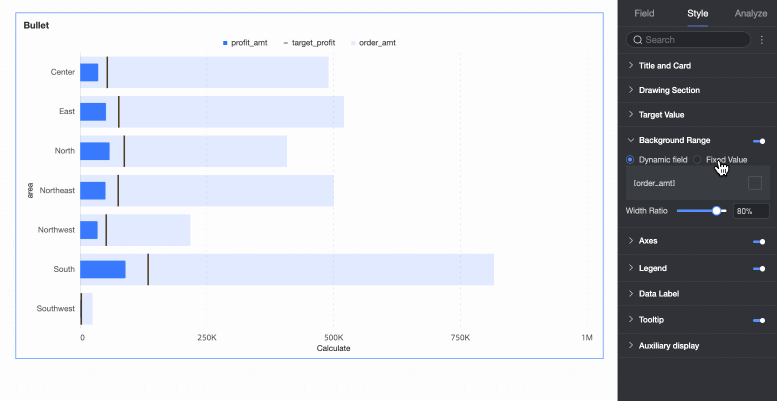Click the search magnifier icon

point(638,40)
